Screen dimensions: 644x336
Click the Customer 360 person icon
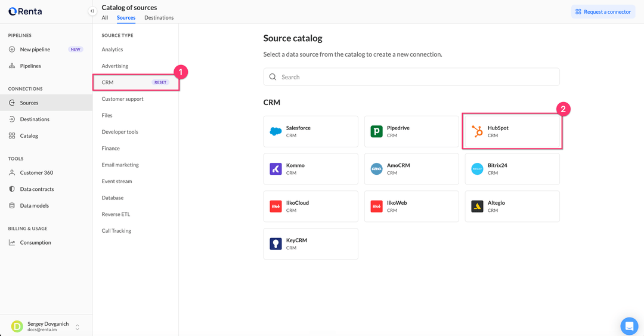click(x=12, y=172)
